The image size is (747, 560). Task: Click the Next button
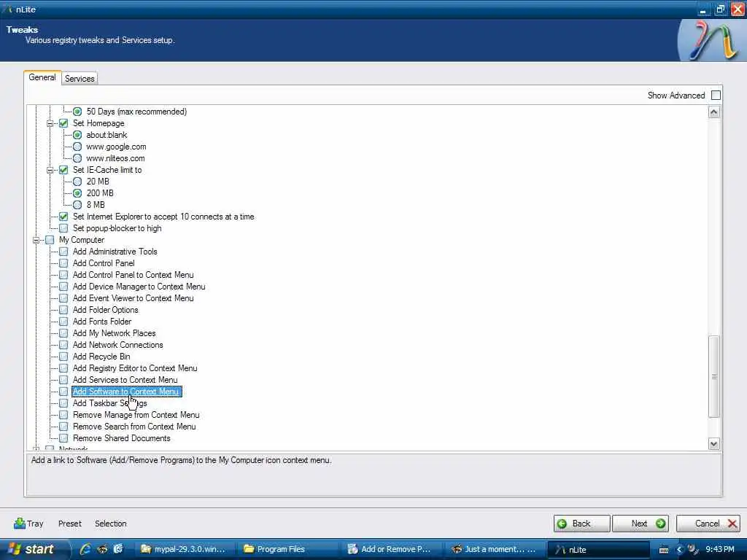(640, 524)
